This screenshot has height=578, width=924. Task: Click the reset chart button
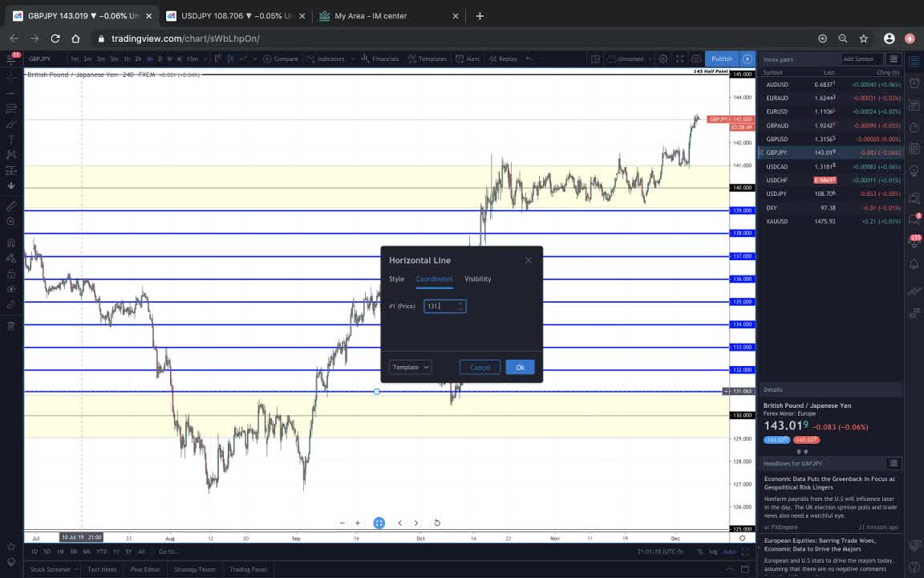436,523
